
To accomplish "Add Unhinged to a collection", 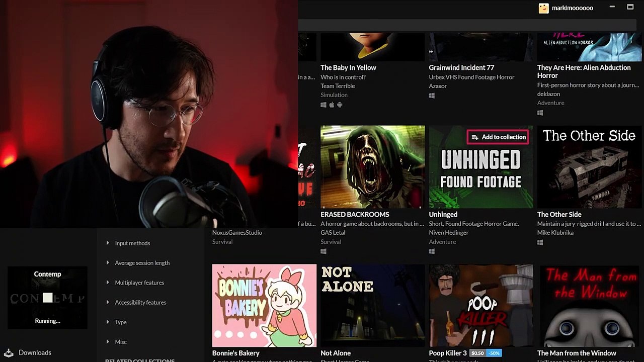I will 498,137.
